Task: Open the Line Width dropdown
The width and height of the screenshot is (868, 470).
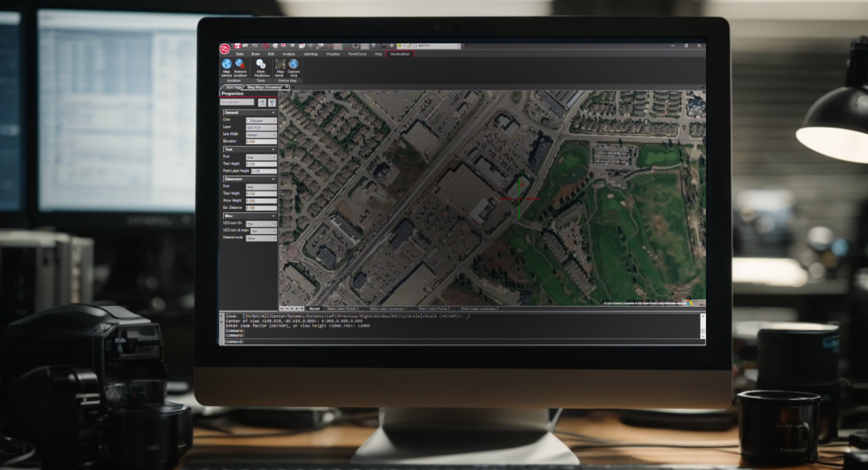Action: click(x=262, y=134)
